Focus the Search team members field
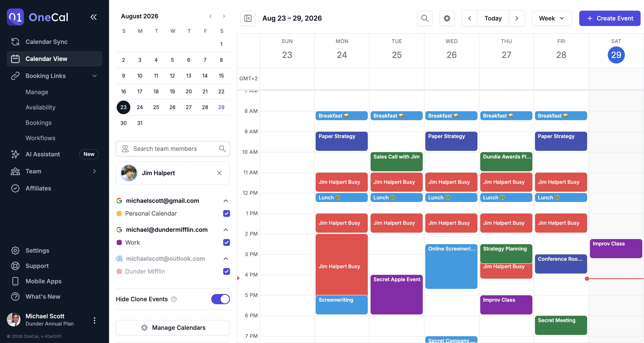Screen dimensions: 644x343 [173, 149]
